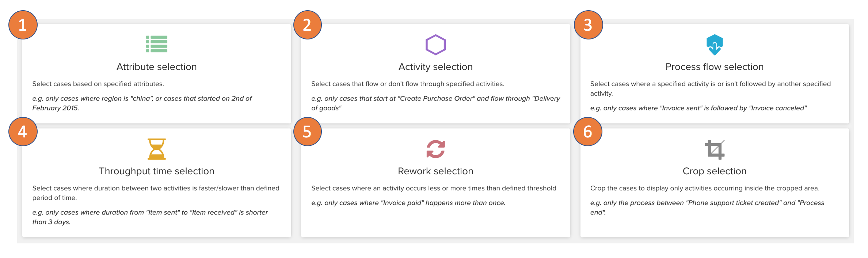This screenshot has width=868, height=258.
Task: Choose the Activity selection heading
Action: pos(435,67)
